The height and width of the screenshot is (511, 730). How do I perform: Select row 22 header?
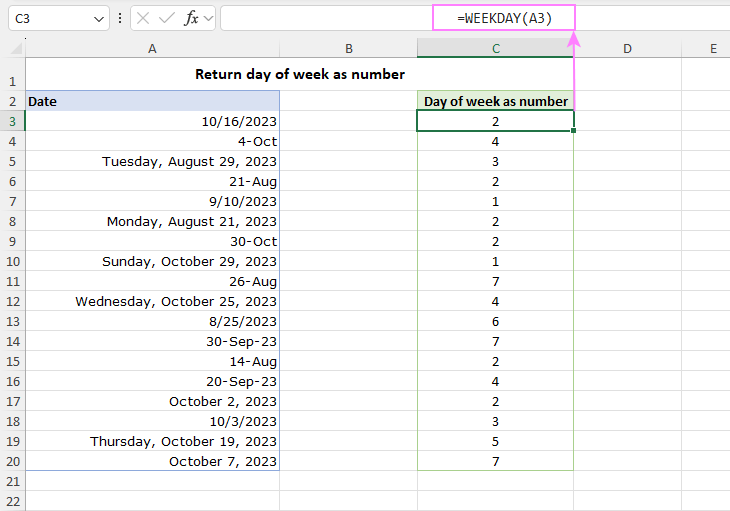pos(13,502)
